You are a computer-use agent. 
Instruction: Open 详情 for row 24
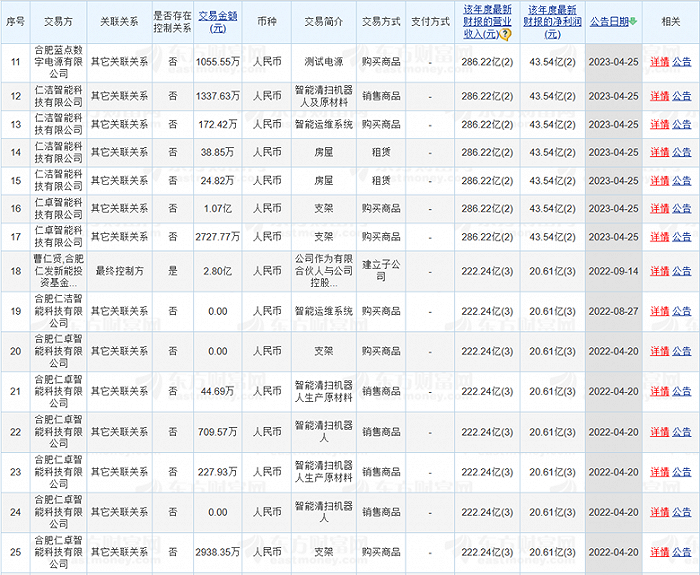(x=659, y=512)
